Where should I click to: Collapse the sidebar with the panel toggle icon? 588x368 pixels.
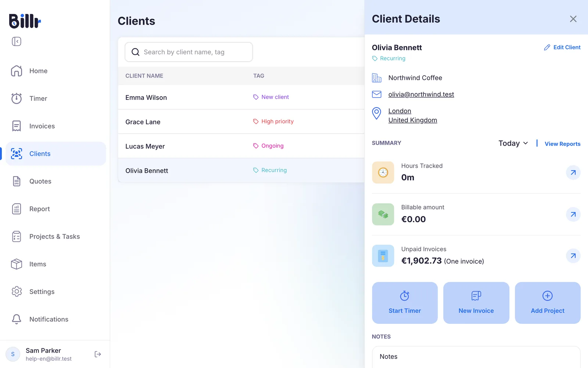17,41
